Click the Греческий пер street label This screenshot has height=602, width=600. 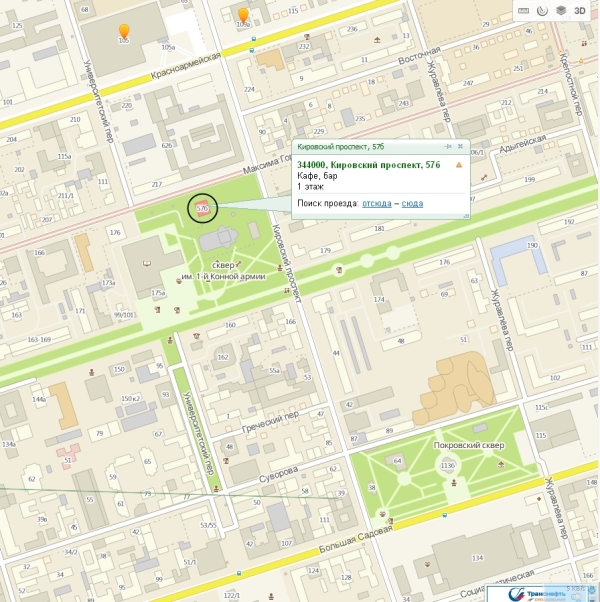[270, 422]
